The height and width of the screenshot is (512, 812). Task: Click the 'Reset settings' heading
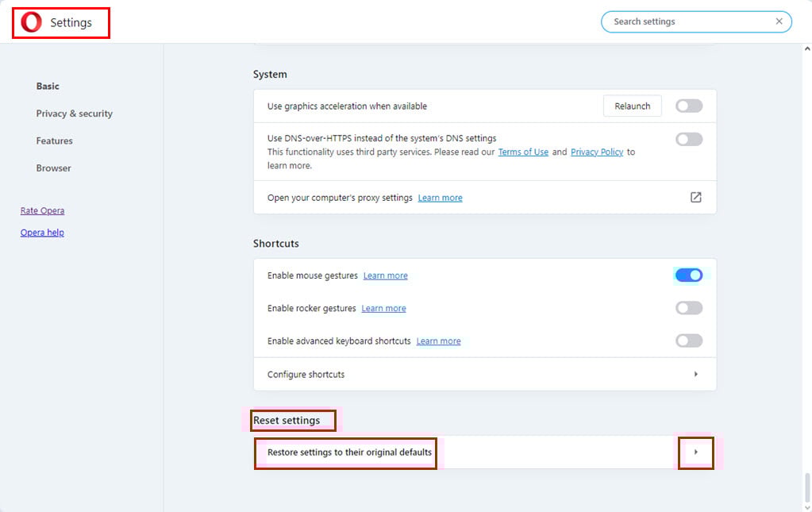287,421
